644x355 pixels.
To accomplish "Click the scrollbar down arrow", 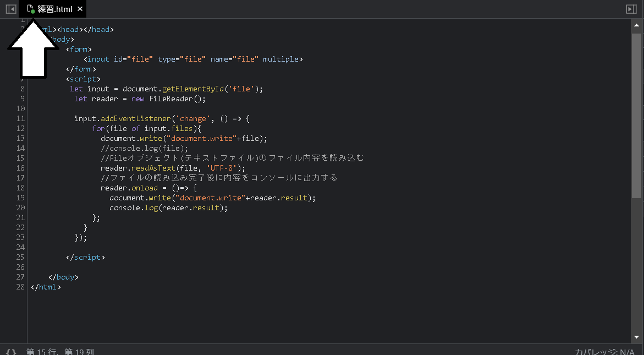I will click(637, 337).
